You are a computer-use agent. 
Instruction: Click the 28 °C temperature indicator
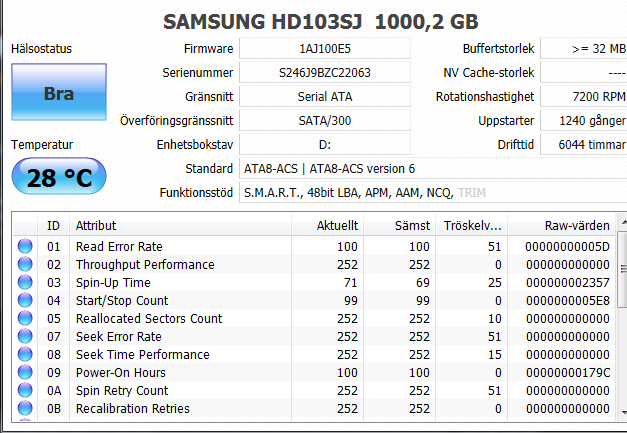click(59, 178)
